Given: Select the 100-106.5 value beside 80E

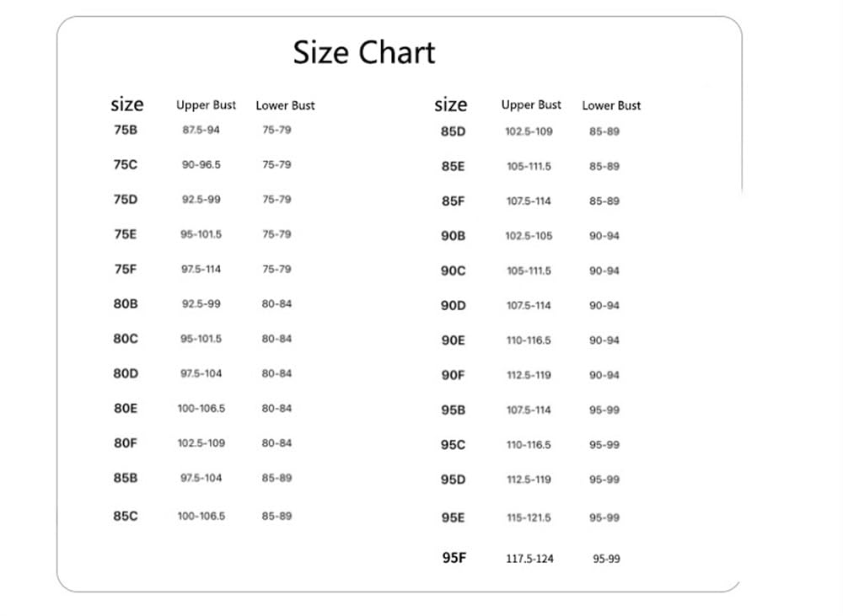Looking at the screenshot, I should tap(201, 409).
